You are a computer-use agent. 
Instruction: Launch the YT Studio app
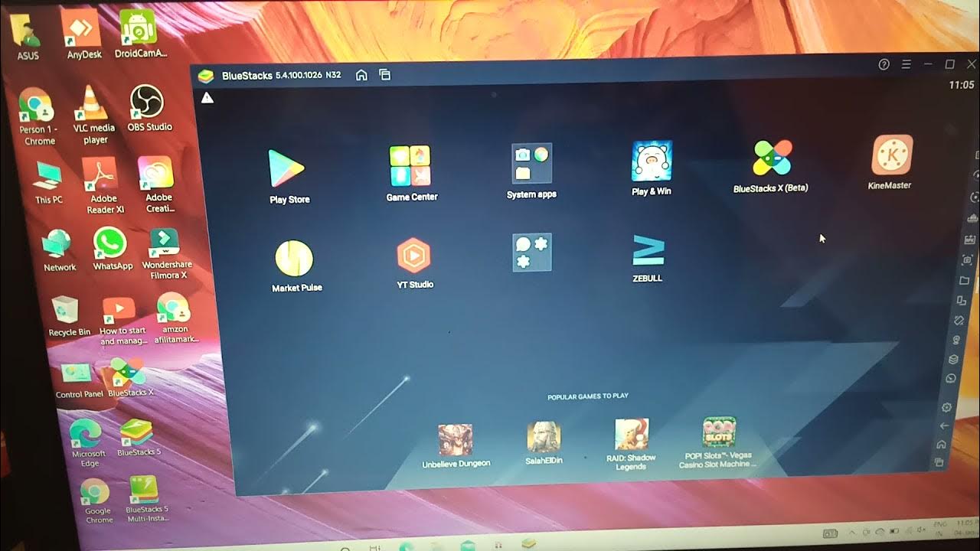pos(414,256)
